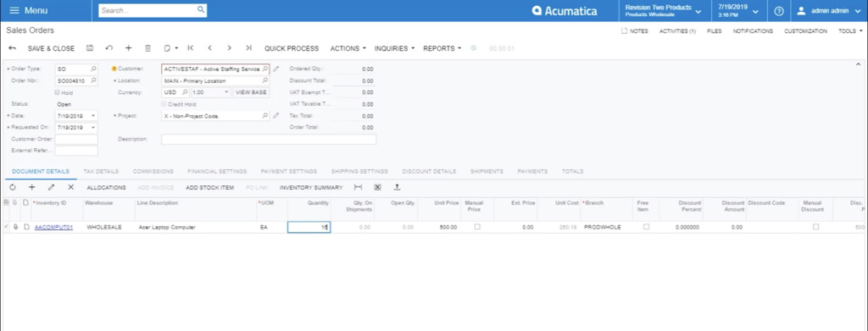
Task: Click the Quick Process button
Action: (x=292, y=48)
